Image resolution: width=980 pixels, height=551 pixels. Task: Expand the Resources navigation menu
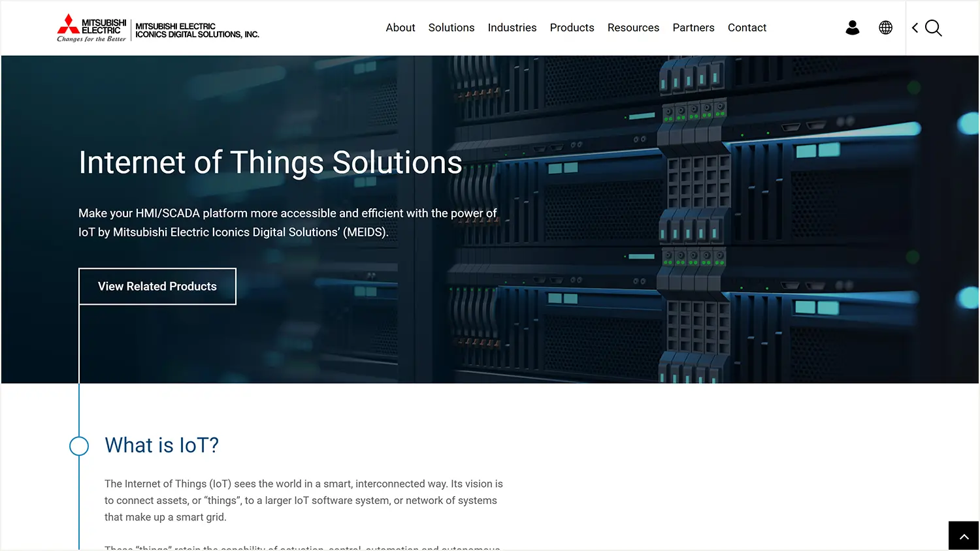pyautogui.click(x=633, y=27)
